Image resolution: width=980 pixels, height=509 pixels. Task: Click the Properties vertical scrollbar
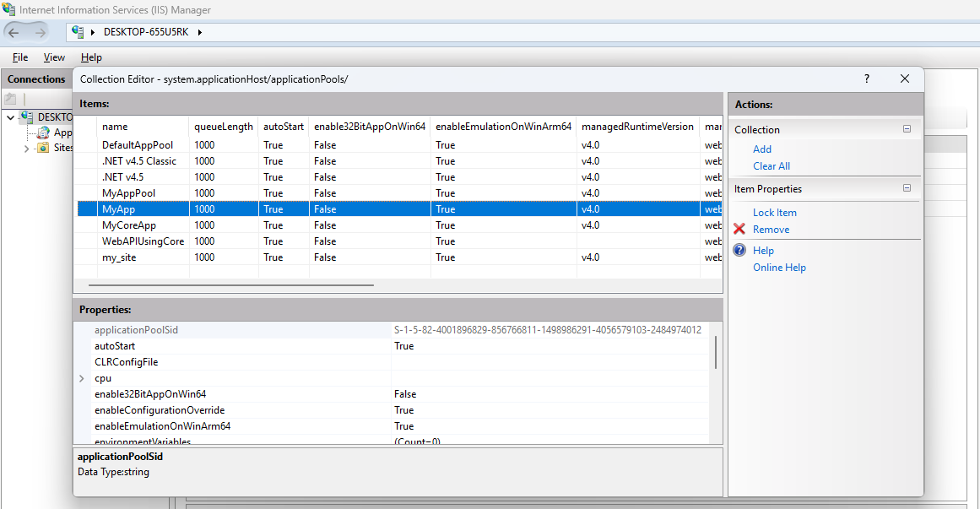click(716, 352)
